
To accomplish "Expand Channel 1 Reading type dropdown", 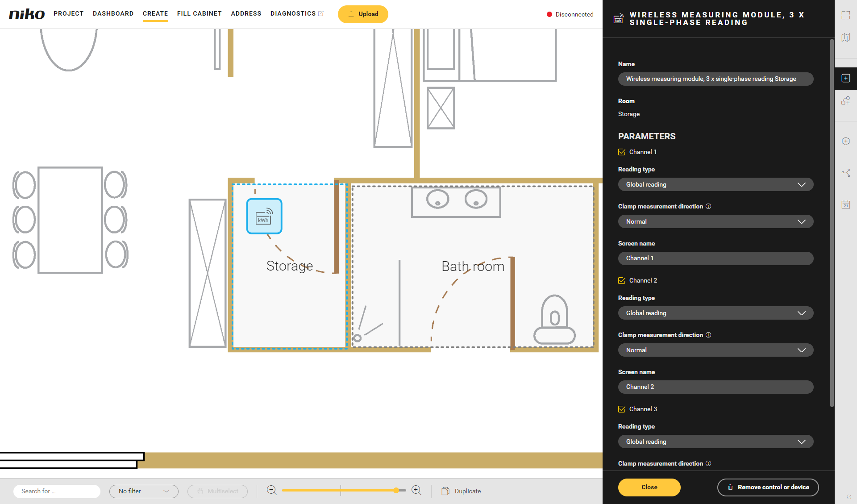I will pos(716,184).
